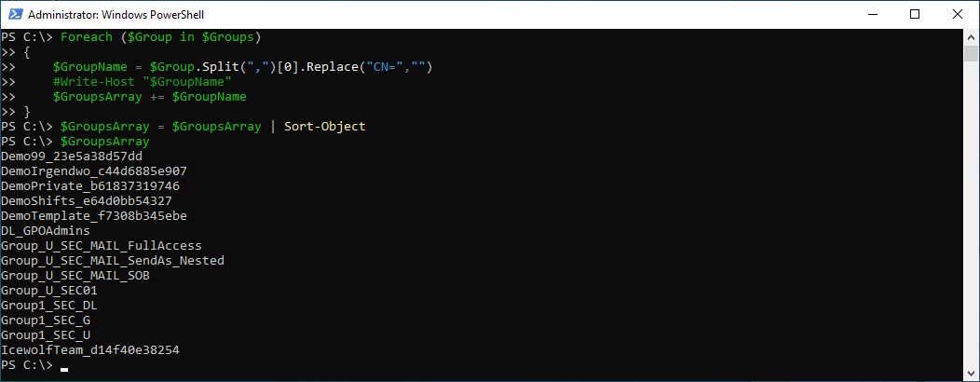The width and height of the screenshot is (980, 382).
Task: Click the blinking cursor at the prompt
Action: click(64, 369)
